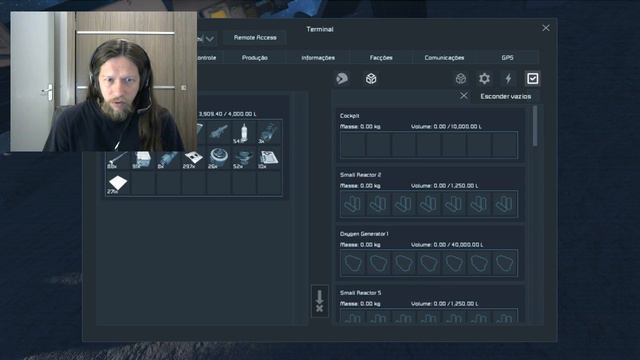Click the search field in right inventory panel

pos(396,96)
